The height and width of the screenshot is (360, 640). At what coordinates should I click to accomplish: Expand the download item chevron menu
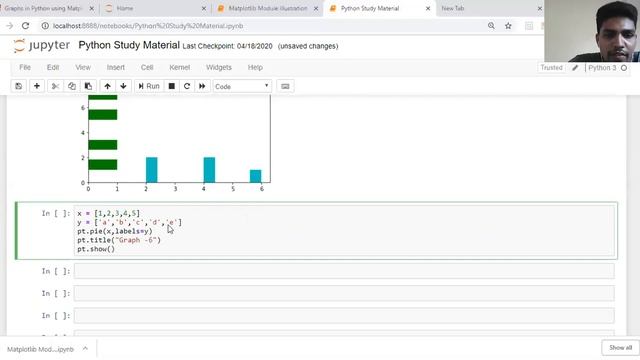click(x=85, y=349)
